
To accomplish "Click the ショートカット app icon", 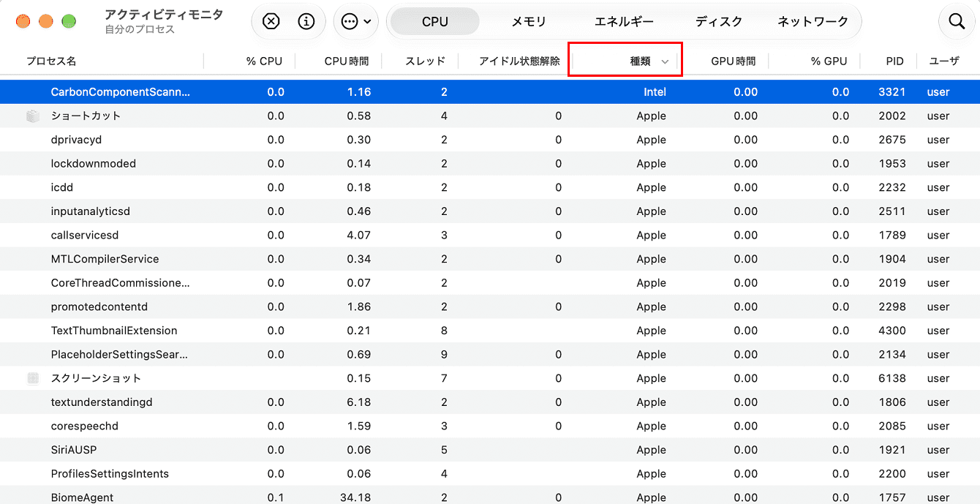I will (33, 116).
